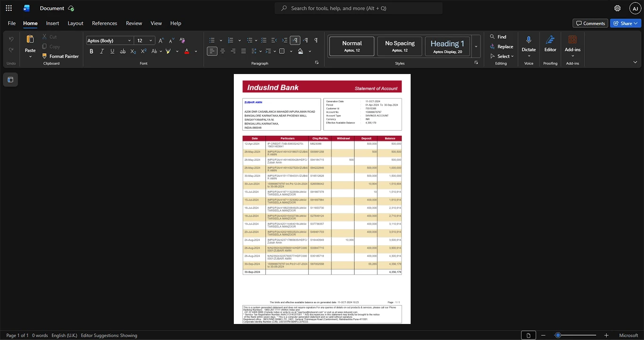Toggle Strikethrough formatting
The height and width of the screenshot is (340, 644).
coord(123,51)
